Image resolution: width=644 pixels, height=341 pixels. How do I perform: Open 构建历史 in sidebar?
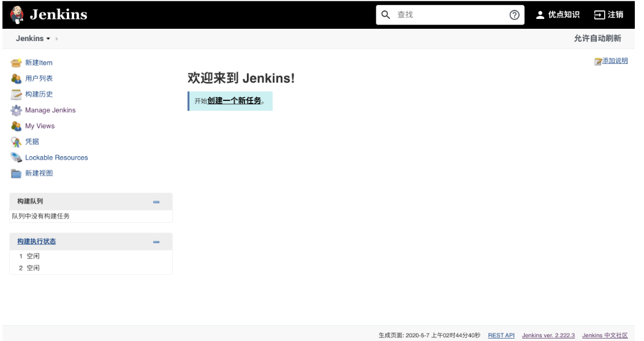click(39, 94)
